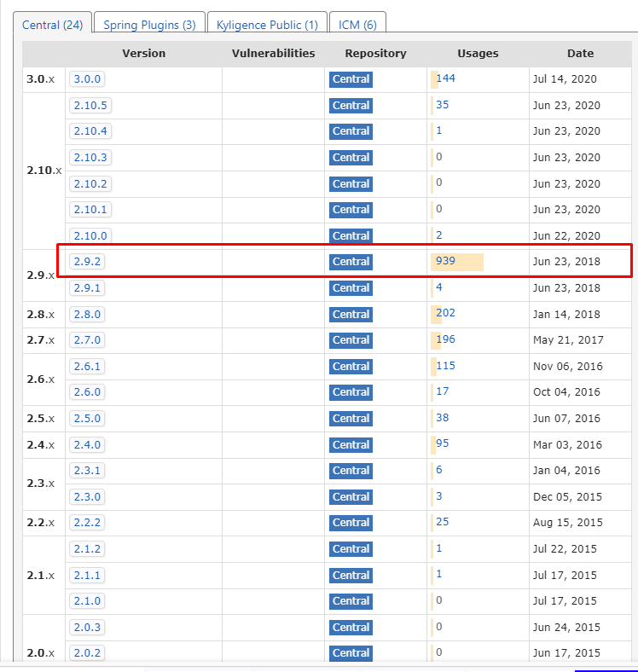Screen dimensions: 638x672
Task: Open version 2.3.0 link
Action: pyautogui.click(x=87, y=496)
